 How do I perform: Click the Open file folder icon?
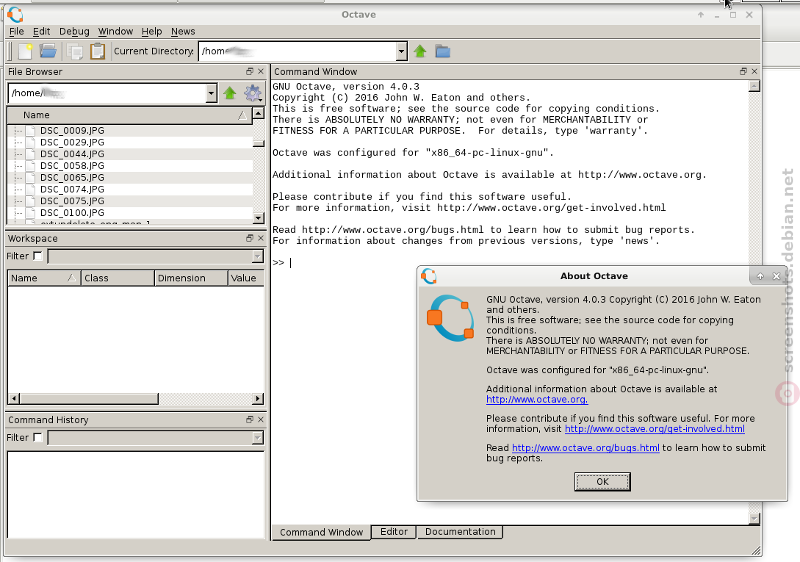pyautogui.click(x=48, y=51)
